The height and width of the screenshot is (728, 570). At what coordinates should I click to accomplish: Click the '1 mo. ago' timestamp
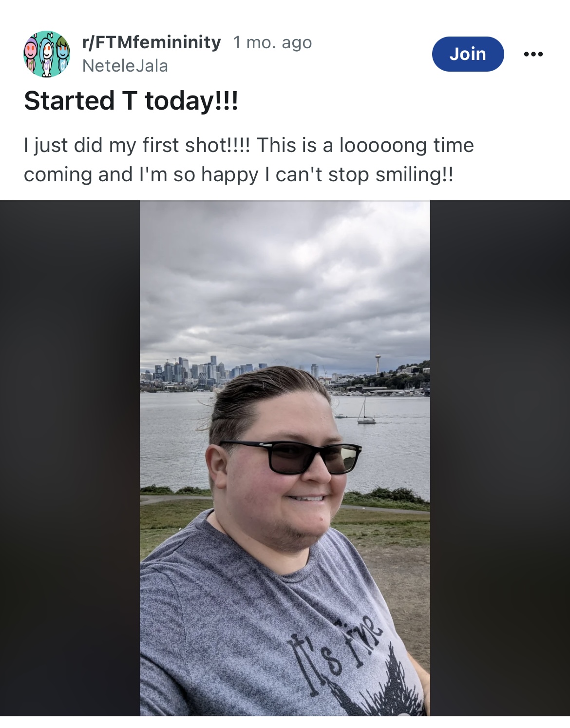coord(272,43)
